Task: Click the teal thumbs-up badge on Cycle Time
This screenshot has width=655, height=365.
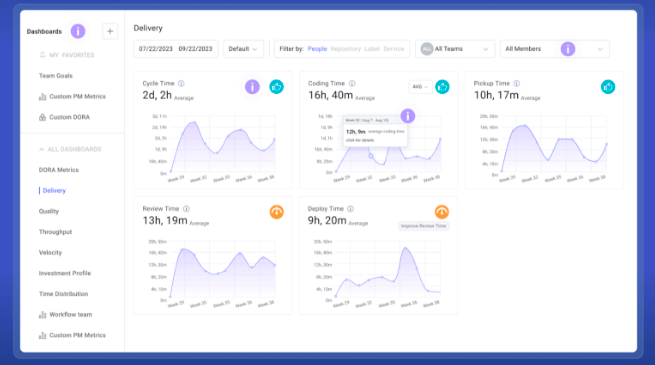Action: click(277, 87)
